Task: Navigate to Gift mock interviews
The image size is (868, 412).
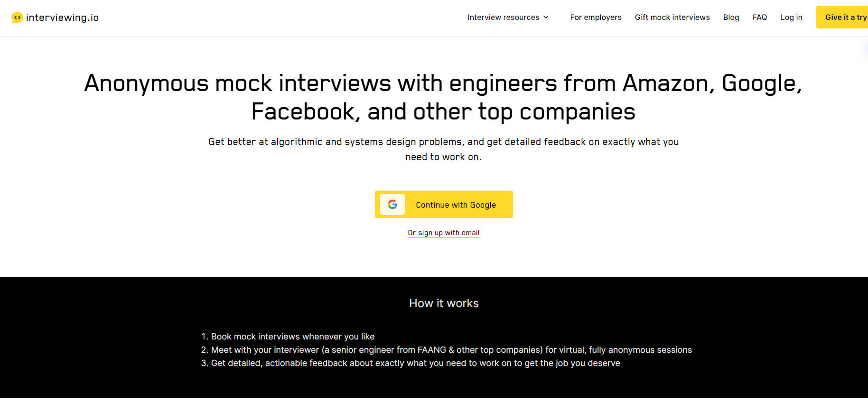Action: (x=672, y=17)
